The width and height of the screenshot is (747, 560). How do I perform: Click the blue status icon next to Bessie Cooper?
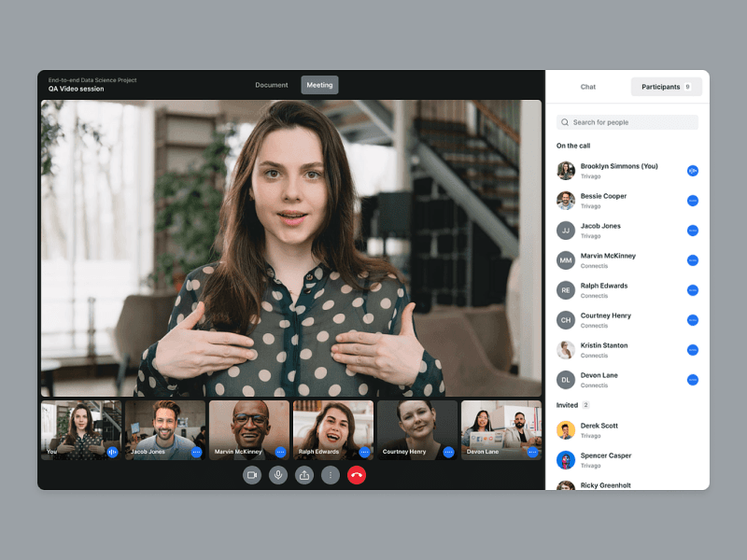(x=693, y=201)
